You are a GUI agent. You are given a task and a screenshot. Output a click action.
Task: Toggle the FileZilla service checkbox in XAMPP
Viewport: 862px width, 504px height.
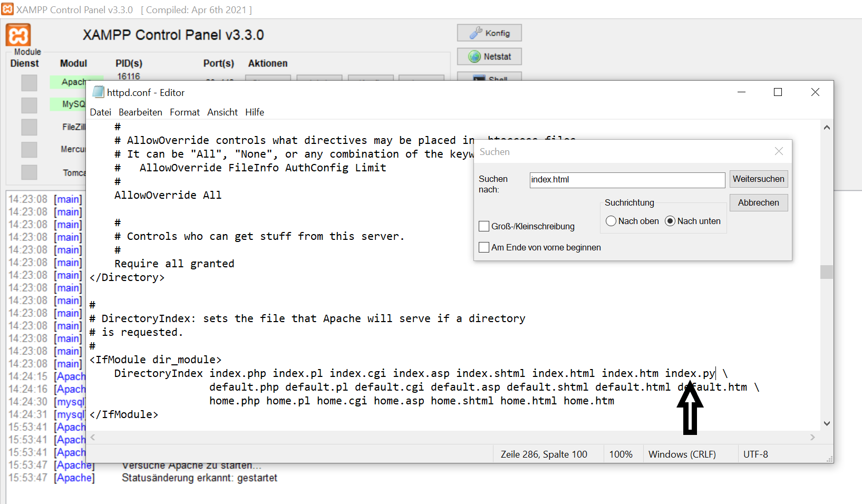[29, 127]
